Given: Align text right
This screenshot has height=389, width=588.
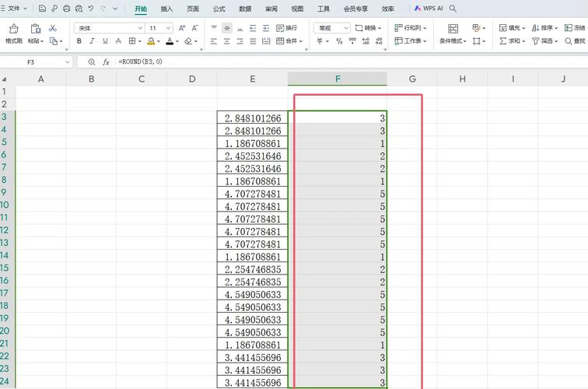Looking at the screenshot, I should click(x=240, y=41).
